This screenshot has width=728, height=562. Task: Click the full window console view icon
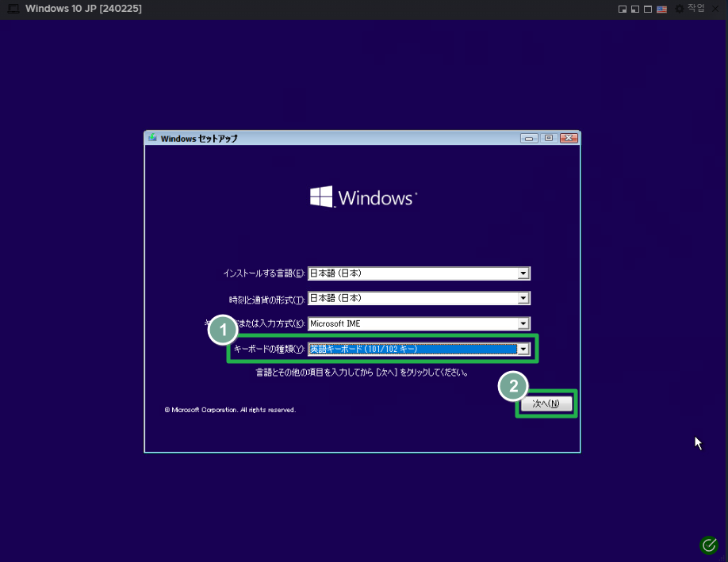click(648, 9)
